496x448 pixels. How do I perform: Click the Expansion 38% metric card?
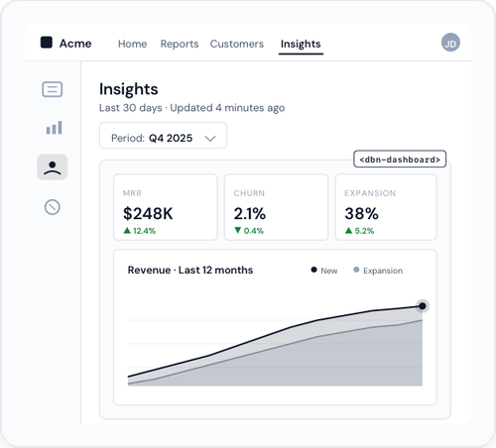pos(386,207)
